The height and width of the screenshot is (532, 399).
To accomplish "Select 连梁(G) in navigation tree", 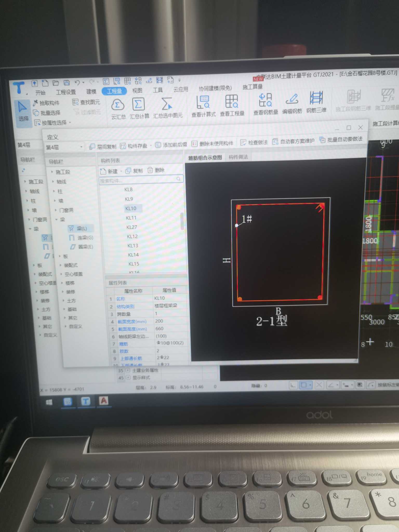I will coord(82,238).
